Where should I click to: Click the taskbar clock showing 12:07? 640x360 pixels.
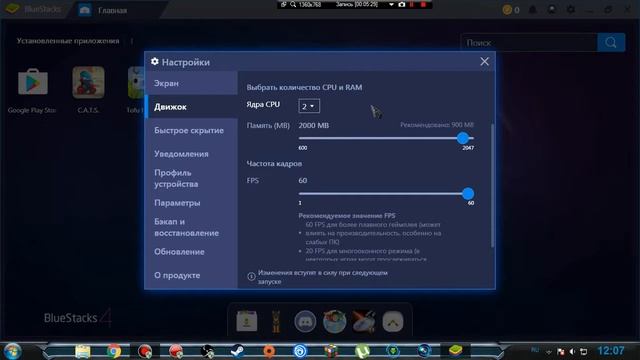tap(611, 351)
